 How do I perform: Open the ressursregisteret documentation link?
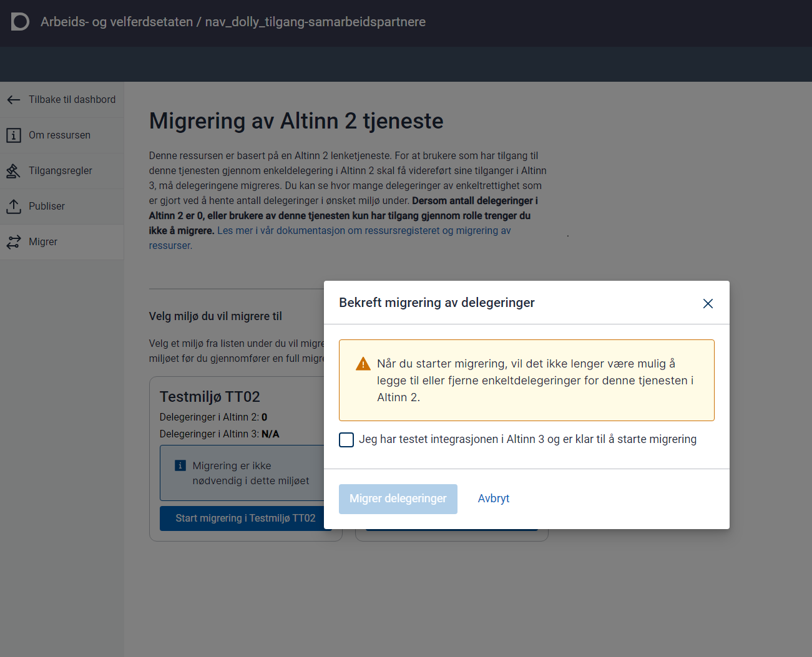point(364,231)
